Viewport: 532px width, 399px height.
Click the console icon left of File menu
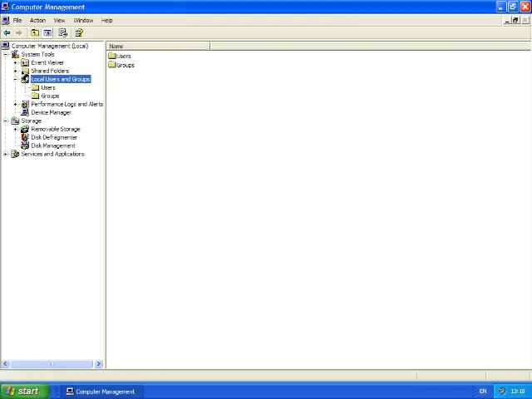(6, 20)
